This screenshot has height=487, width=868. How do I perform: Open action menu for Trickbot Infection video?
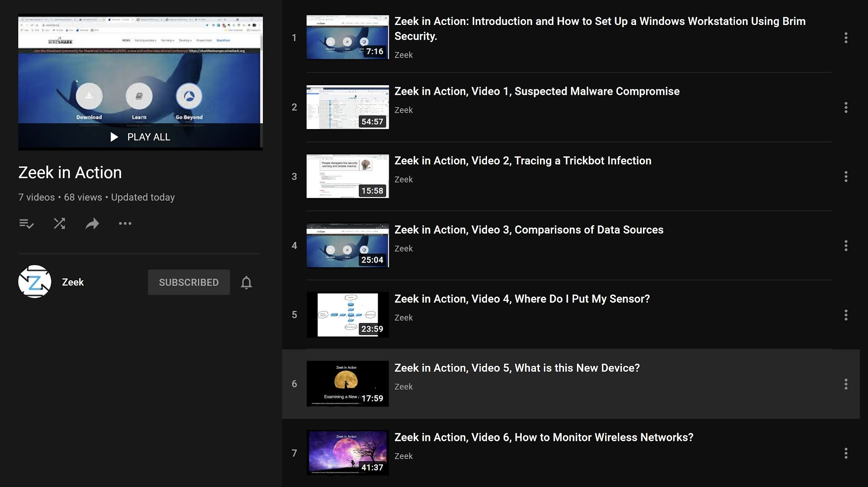point(846,177)
